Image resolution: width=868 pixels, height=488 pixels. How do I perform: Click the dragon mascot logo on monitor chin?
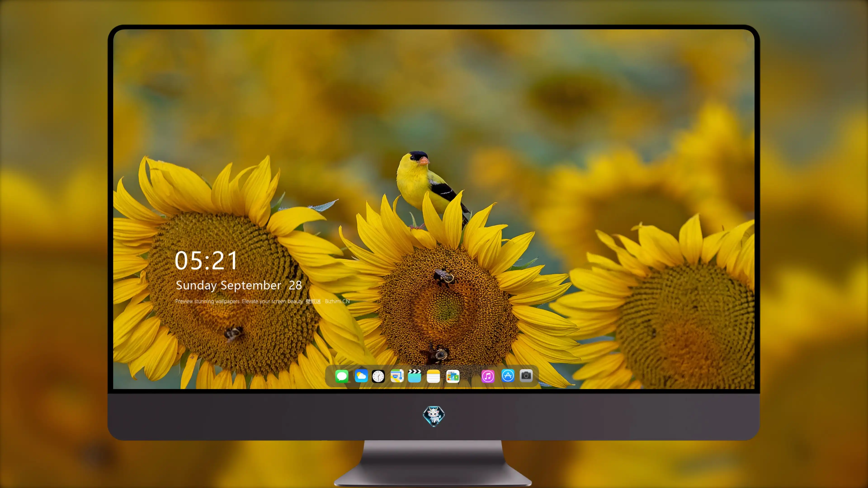(434, 416)
